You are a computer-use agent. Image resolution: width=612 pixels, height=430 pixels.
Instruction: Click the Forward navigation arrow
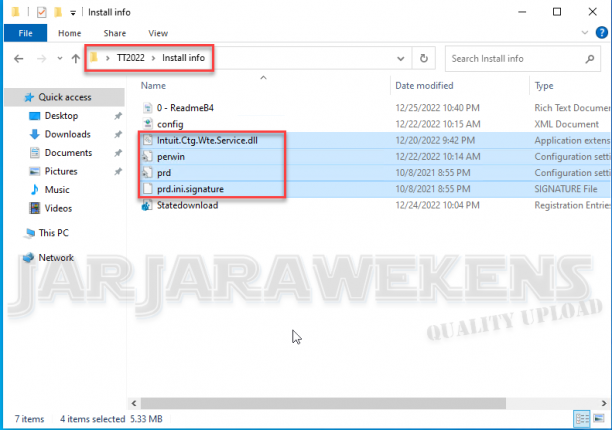click(41, 59)
